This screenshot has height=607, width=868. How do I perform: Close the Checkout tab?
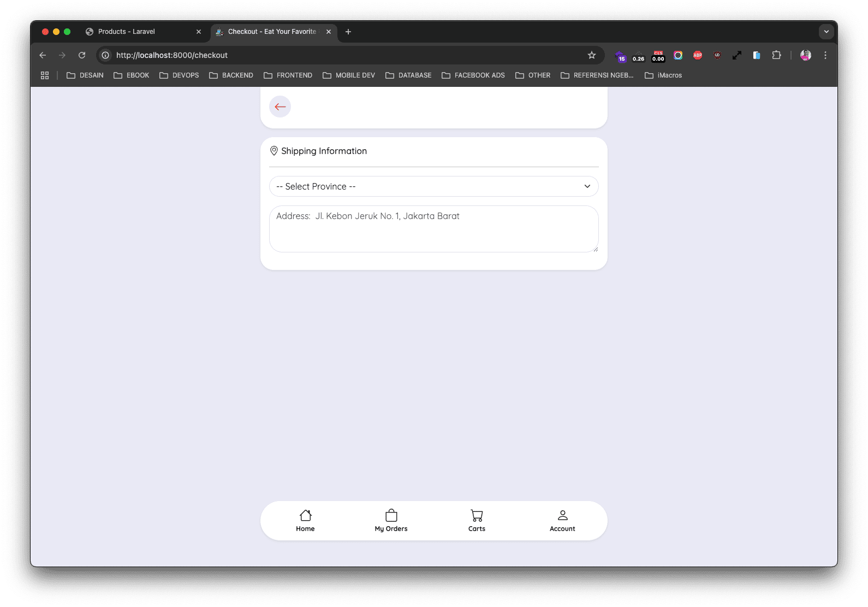(x=329, y=32)
